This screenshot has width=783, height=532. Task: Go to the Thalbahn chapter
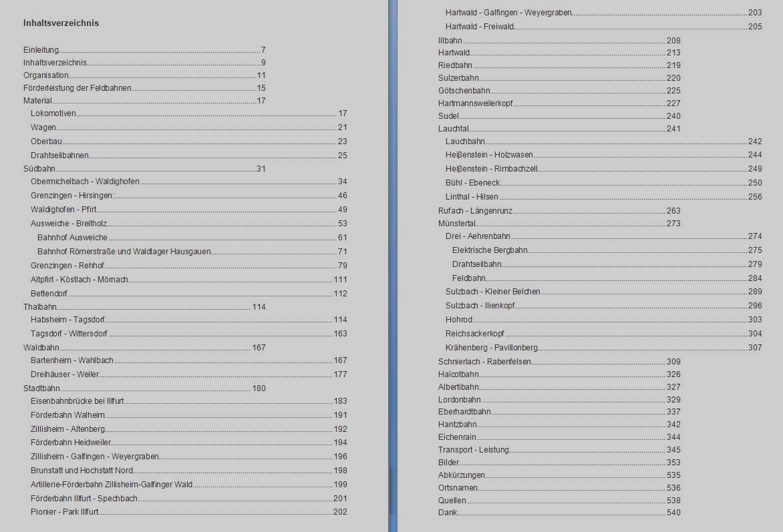40,307
